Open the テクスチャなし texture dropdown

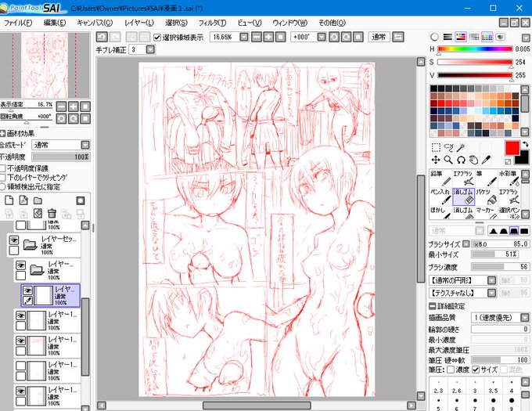pos(491,293)
